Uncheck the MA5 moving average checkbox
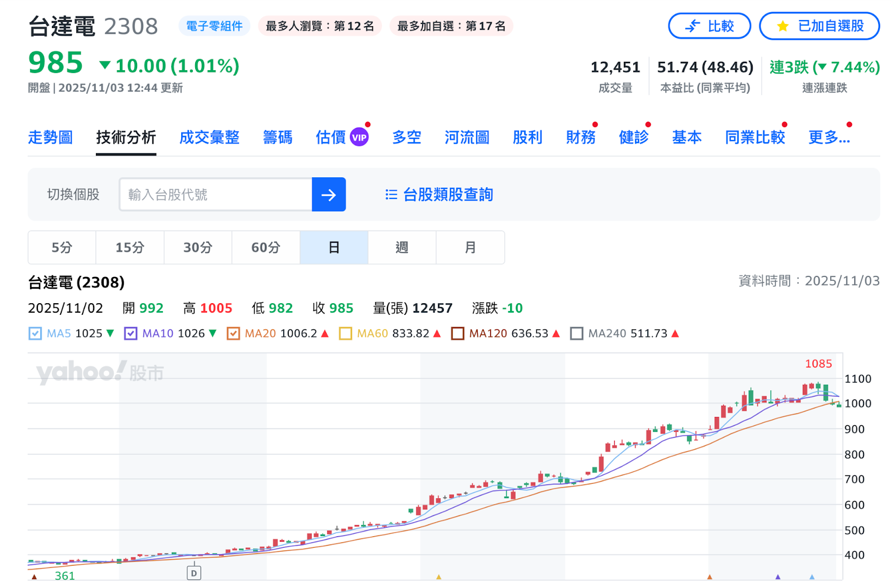The width and height of the screenshot is (892, 588). click(x=35, y=333)
